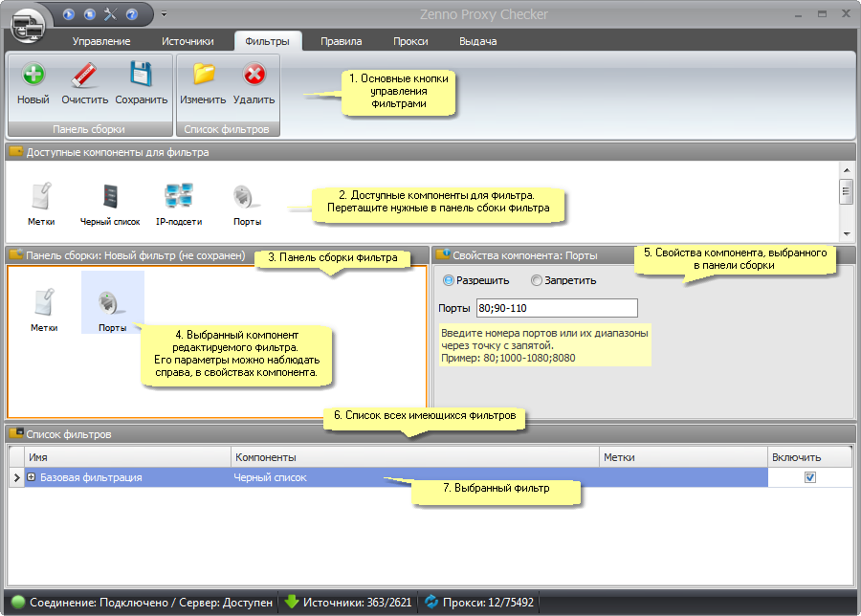Open the Управление tab
The image size is (861, 616).
pos(100,41)
